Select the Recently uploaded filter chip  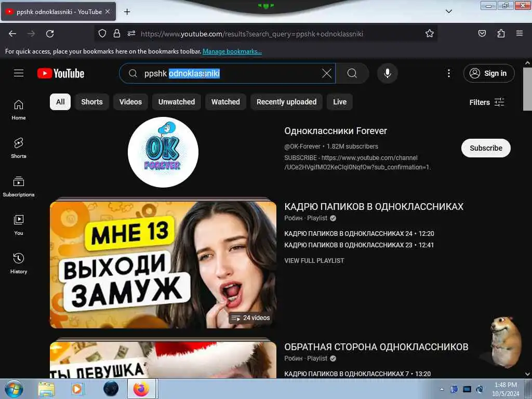tap(286, 102)
